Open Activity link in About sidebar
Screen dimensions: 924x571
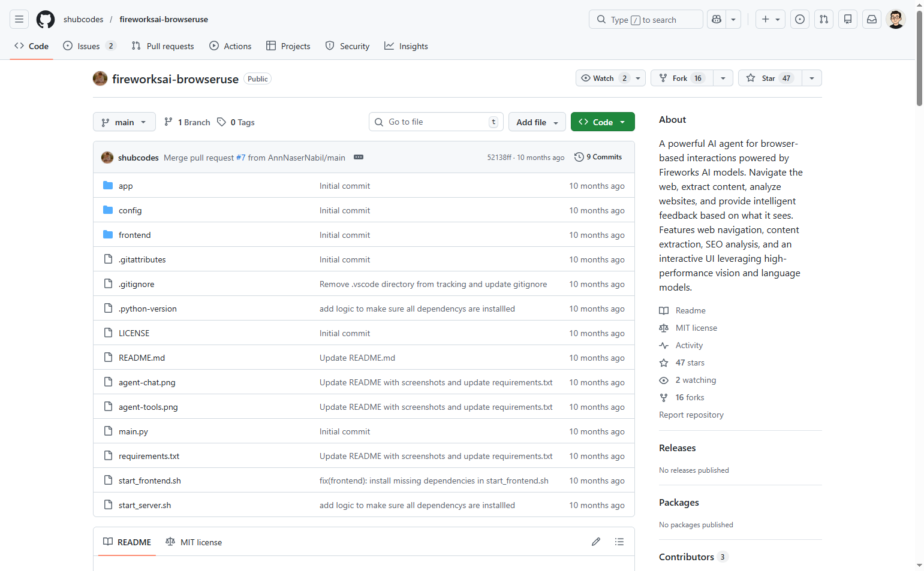coord(681,345)
